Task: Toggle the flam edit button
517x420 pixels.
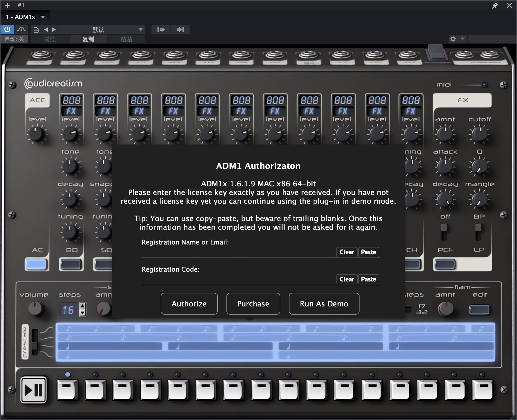Action: [x=479, y=310]
